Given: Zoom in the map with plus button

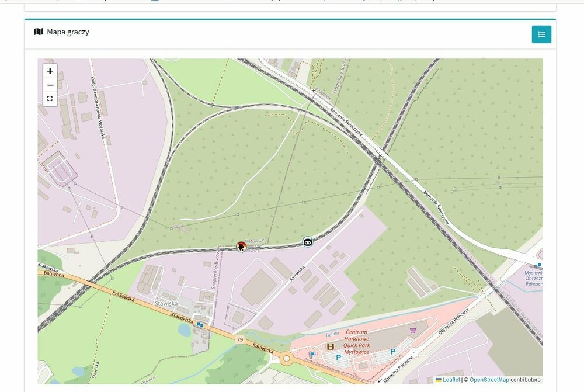Looking at the screenshot, I should pyautogui.click(x=50, y=71).
